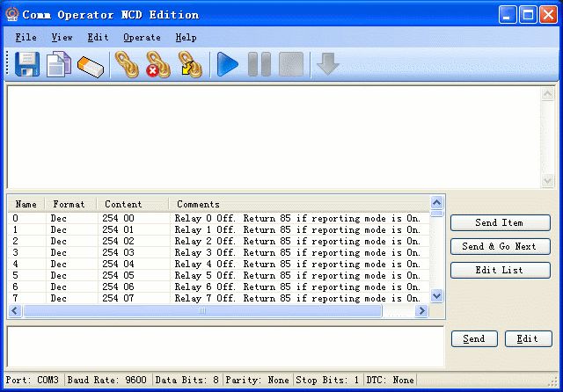
Task: Click 'Parity: None' in the status bar
Action: point(258,381)
